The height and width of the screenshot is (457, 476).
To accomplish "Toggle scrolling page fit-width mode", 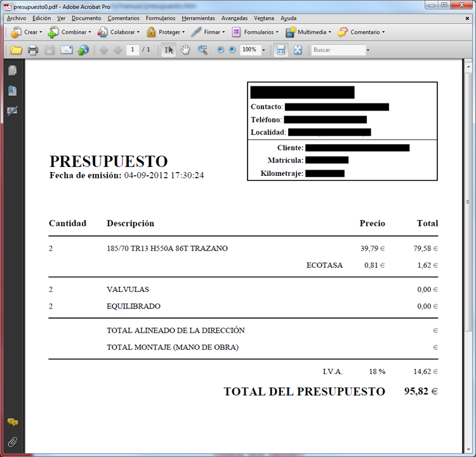I will coord(281,50).
